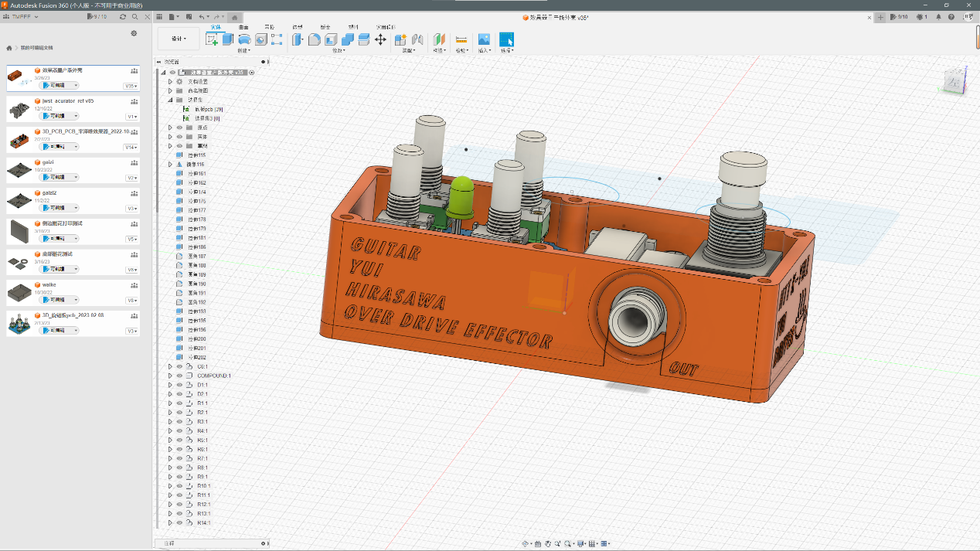Viewport: 980px width, 551px height.
Task: Open the Insert image tool
Action: pyautogui.click(x=484, y=39)
